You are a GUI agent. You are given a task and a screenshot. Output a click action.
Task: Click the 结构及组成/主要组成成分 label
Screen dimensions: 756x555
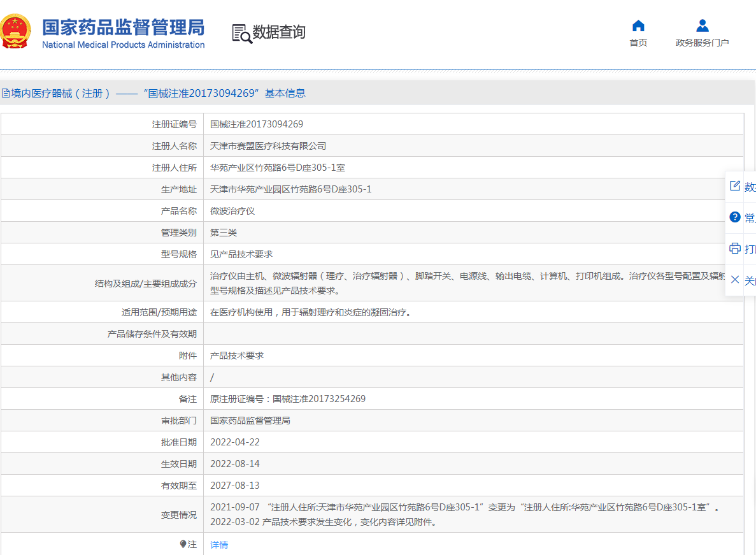146,284
